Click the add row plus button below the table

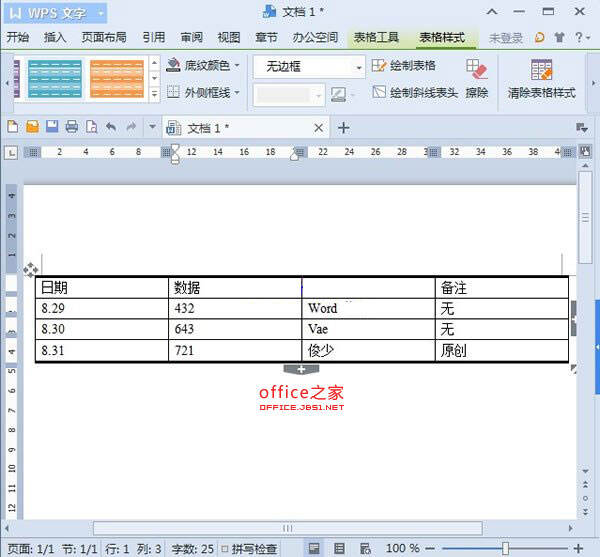pyautogui.click(x=301, y=370)
